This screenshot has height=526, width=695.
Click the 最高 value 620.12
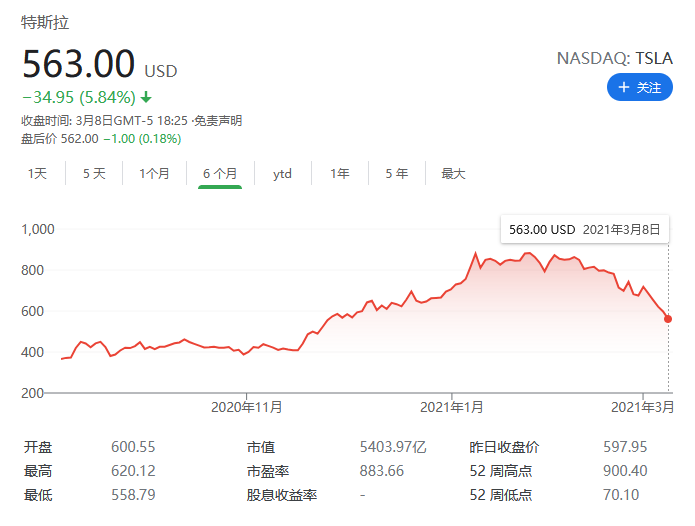[x=133, y=471]
